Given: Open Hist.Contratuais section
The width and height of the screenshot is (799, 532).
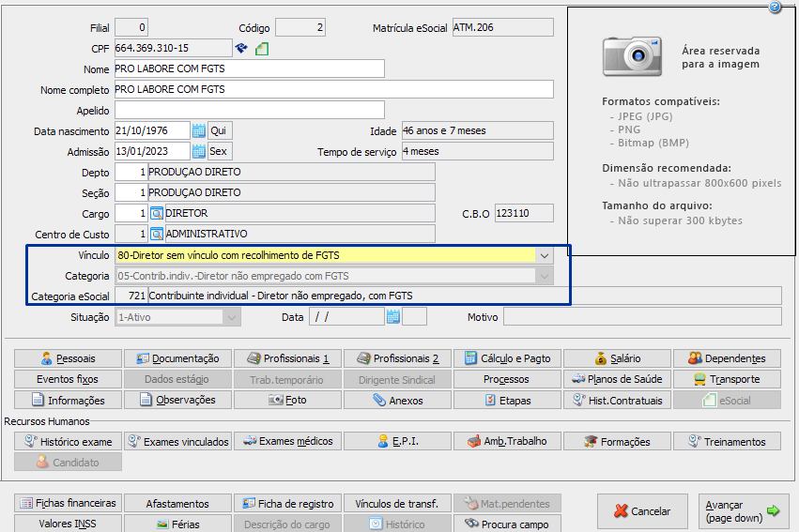Looking at the screenshot, I should pyautogui.click(x=617, y=400).
